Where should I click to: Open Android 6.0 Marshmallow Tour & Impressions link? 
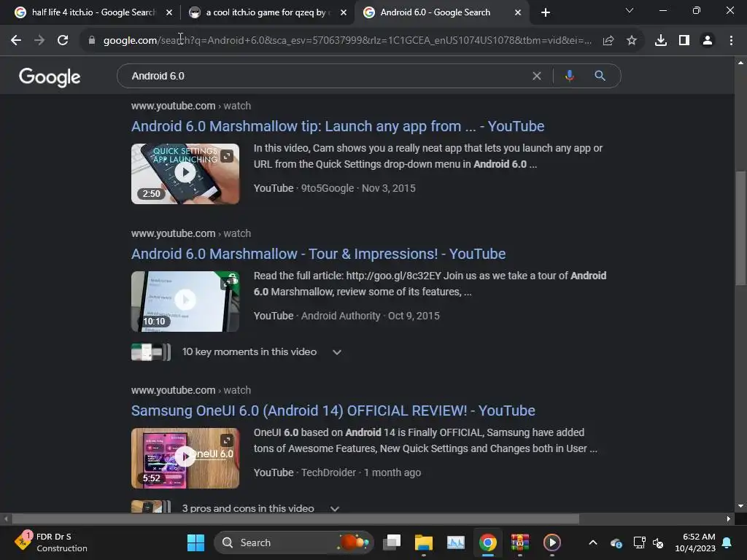(318, 254)
